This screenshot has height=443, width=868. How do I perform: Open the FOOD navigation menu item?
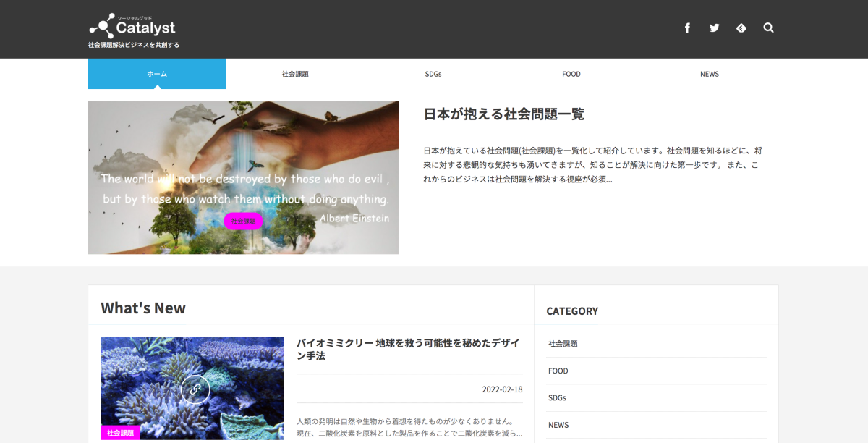click(571, 74)
